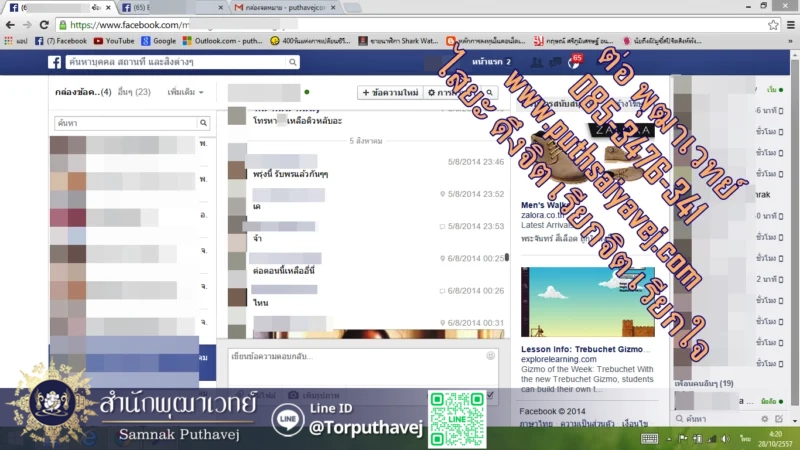Click the 5 สิงหาคม date divider text
Image resolution: width=800 pixels, height=450 pixels.
[x=366, y=141]
